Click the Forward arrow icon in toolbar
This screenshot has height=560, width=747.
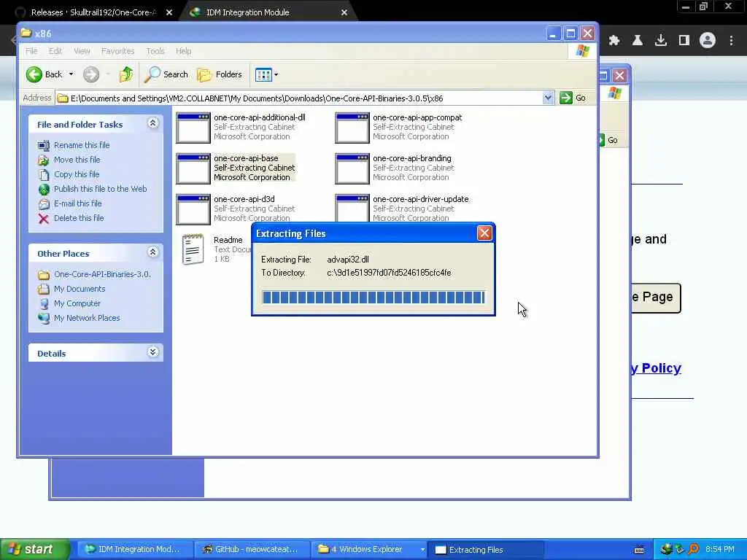click(91, 74)
